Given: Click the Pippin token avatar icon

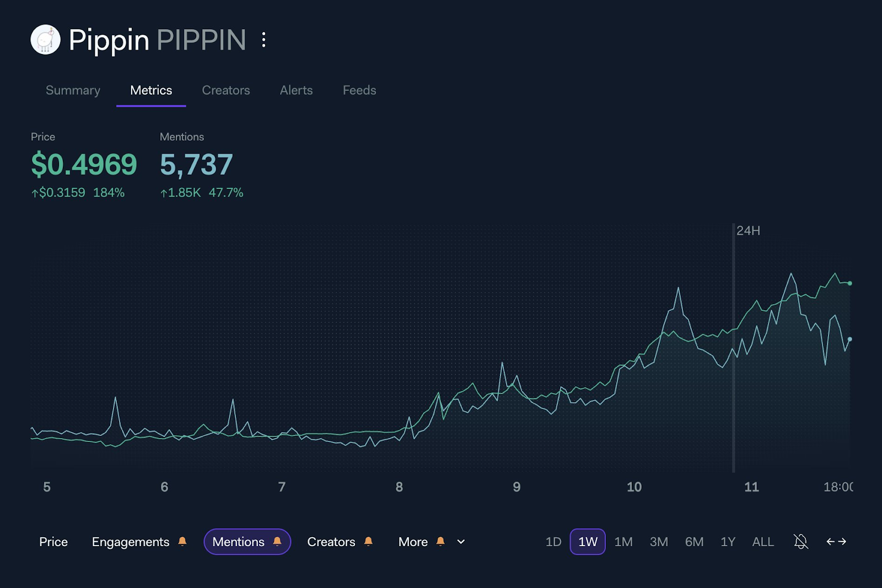Looking at the screenshot, I should [x=45, y=40].
